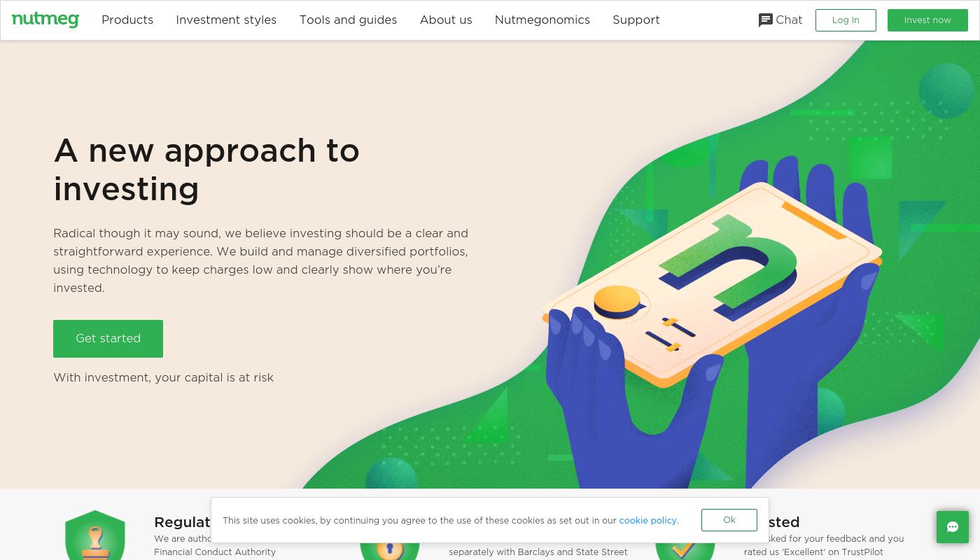The image size is (980, 560).
Task: Dismiss cookie notice with Ok button
Action: click(x=729, y=520)
